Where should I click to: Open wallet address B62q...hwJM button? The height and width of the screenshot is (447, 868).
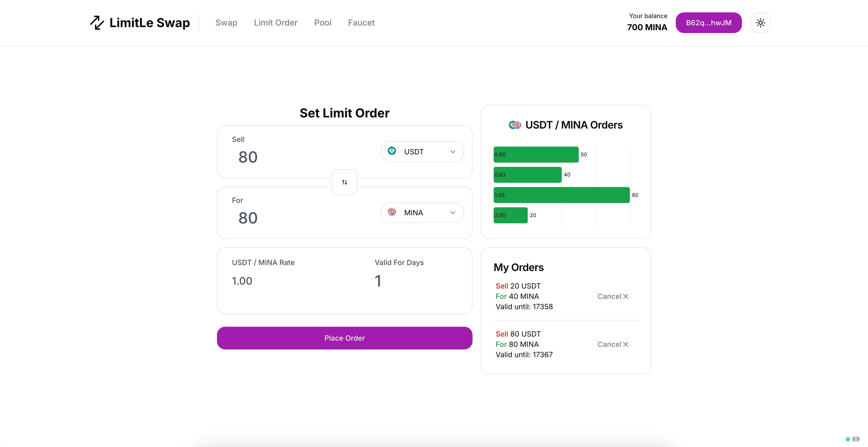[x=708, y=22]
